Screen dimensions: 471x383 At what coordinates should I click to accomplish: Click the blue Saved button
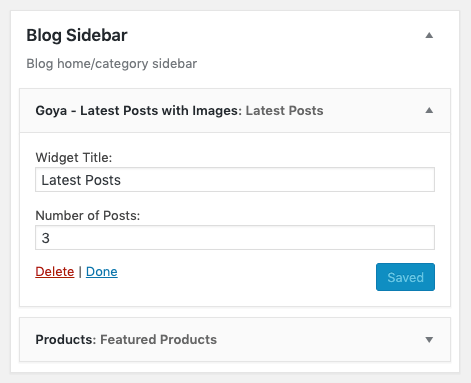[x=405, y=277]
